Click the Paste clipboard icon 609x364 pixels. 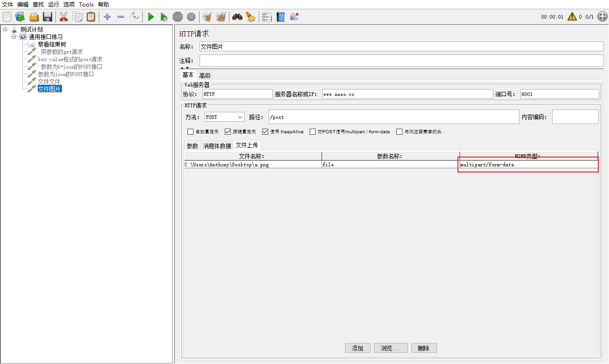91,17
